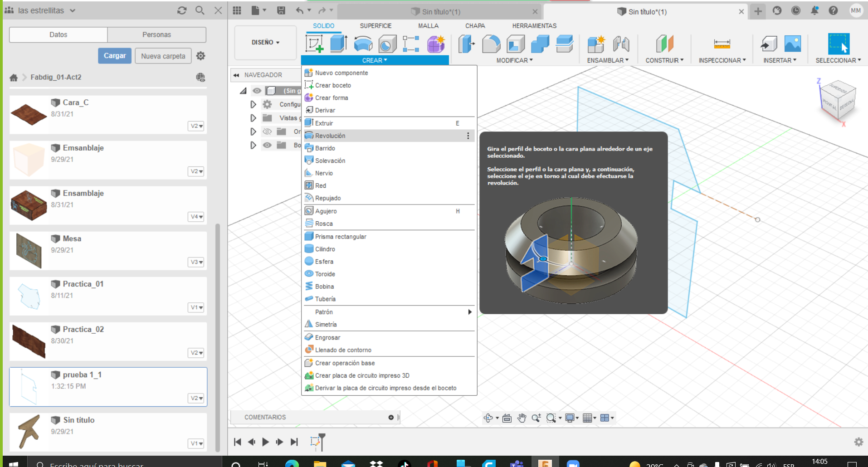Viewport: 868px width, 467px height.
Task: Select the Shell modify tool
Action: 516,44
